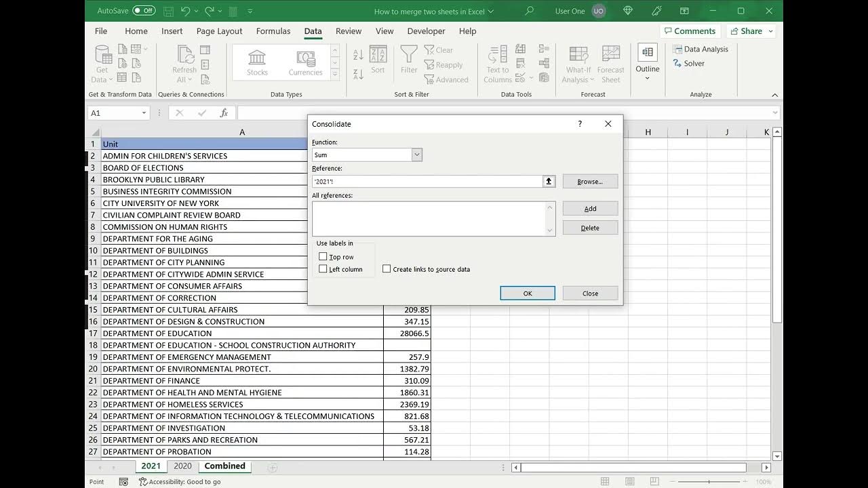Click the collapse dialog arrow beside Reference
The image size is (868, 488).
pos(549,181)
